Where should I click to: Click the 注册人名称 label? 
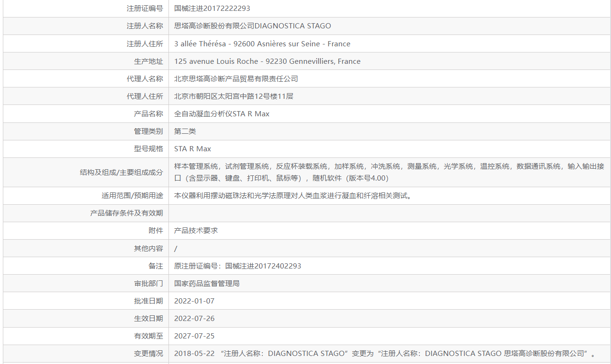[145, 26]
